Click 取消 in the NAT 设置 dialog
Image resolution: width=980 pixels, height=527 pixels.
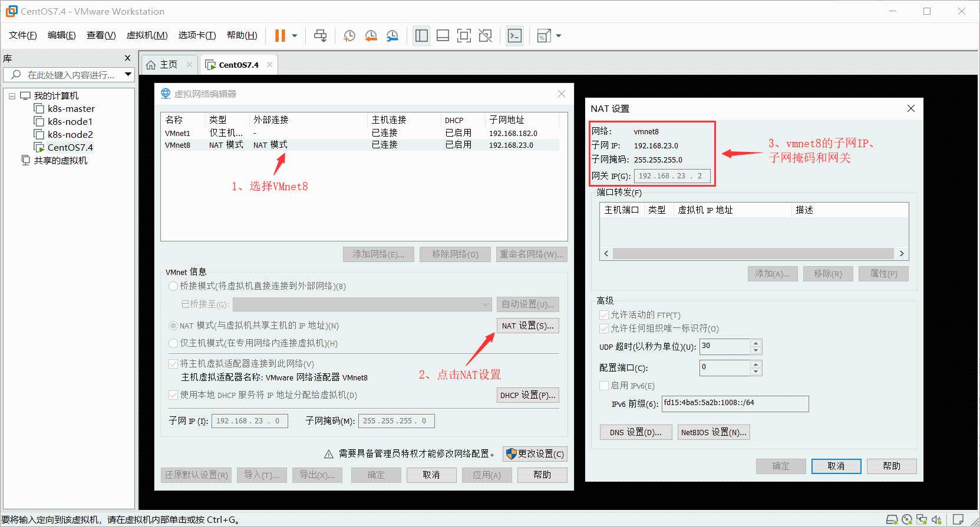point(836,466)
